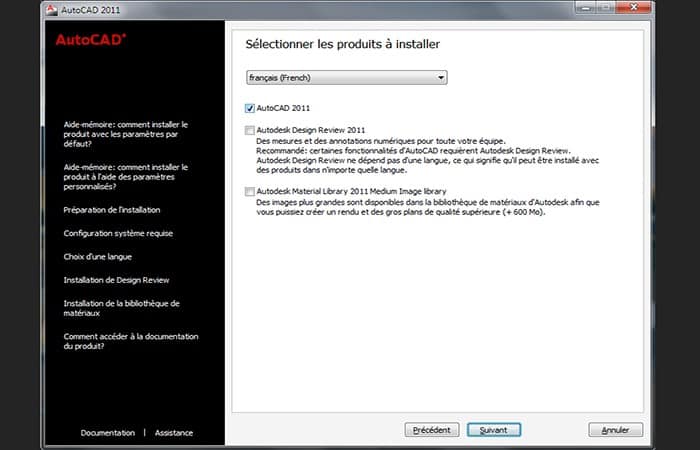Open Préparation de l'installation topic
Image resolution: width=700 pixels, height=450 pixels.
point(112,210)
